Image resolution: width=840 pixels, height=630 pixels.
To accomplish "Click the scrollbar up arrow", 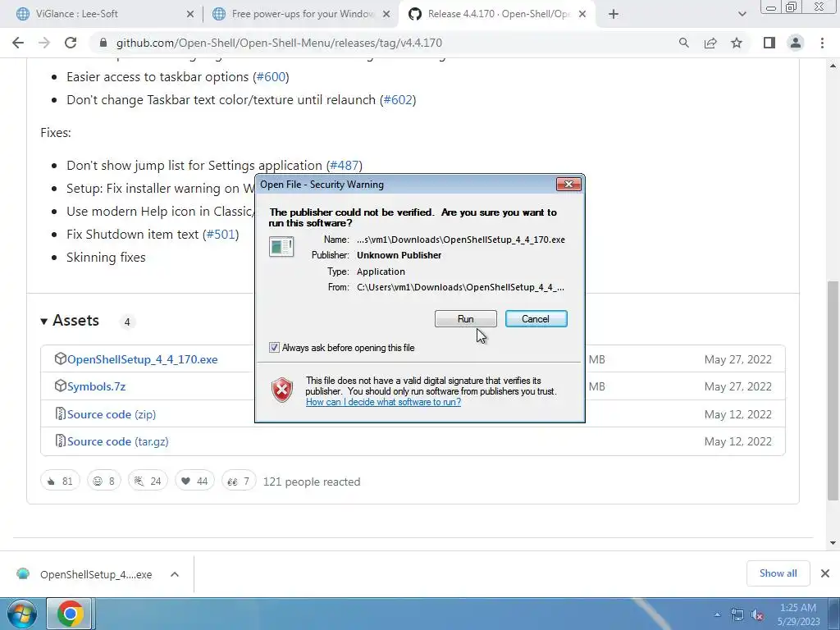I will click(833, 66).
